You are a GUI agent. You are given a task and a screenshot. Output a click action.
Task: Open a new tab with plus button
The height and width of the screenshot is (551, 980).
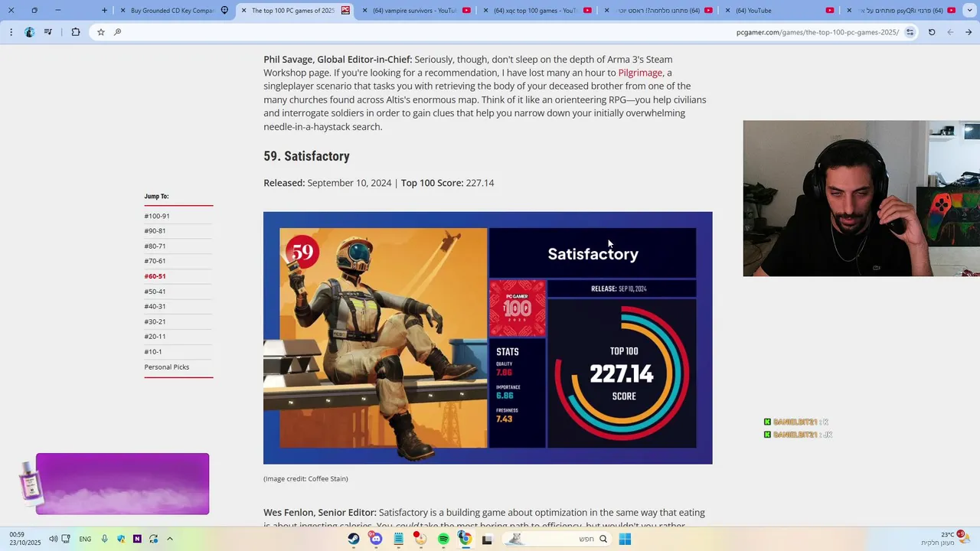(105, 11)
